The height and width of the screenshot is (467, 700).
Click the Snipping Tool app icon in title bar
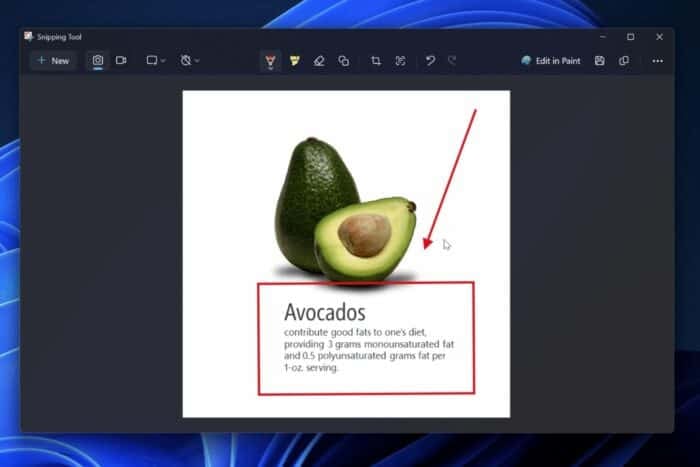point(29,37)
